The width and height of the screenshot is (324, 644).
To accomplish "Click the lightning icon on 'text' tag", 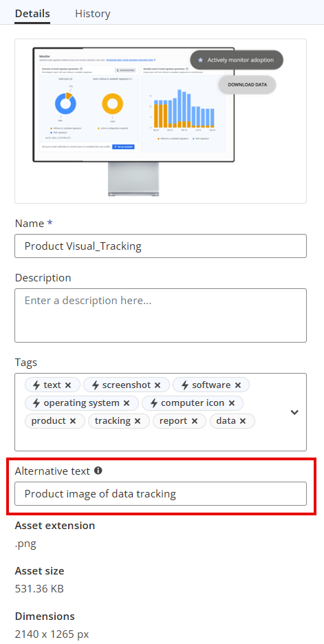I will 36,385.
